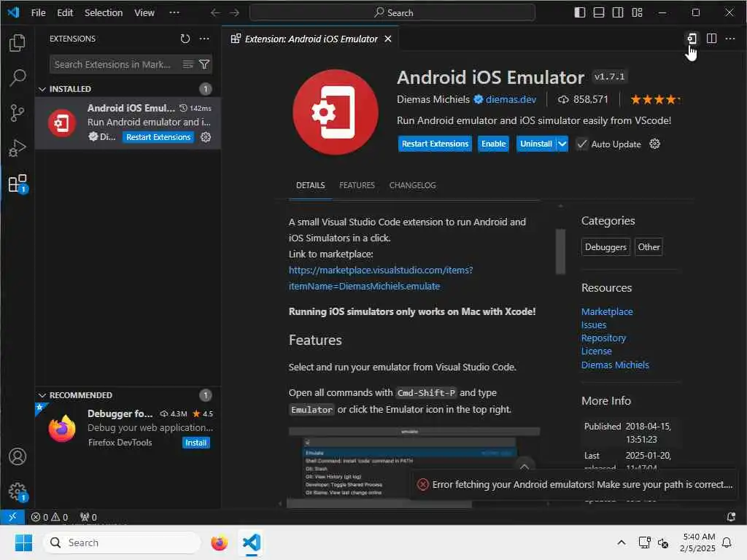This screenshot has width=747, height=560.
Task: Install Debugger for Firefox extension
Action: (x=196, y=443)
